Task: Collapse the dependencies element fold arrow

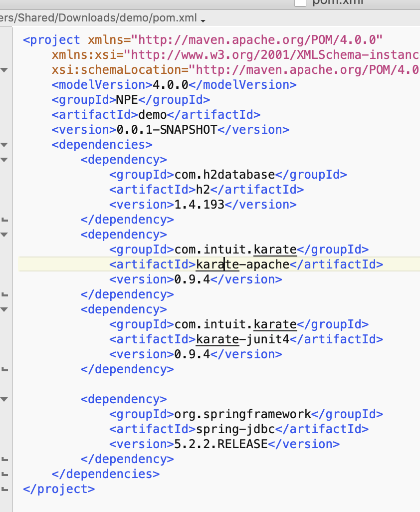Action: coord(5,145)
